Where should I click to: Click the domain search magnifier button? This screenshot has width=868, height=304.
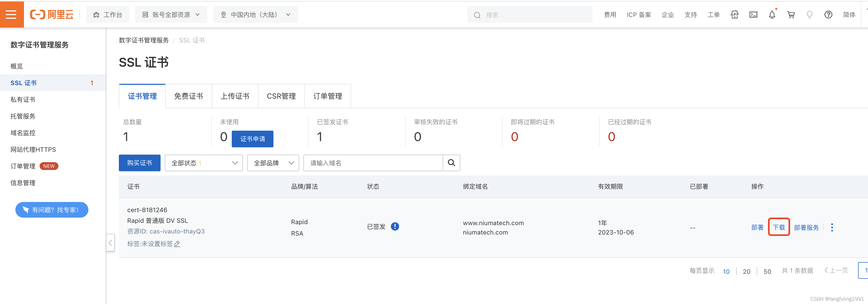pos(451,163)
